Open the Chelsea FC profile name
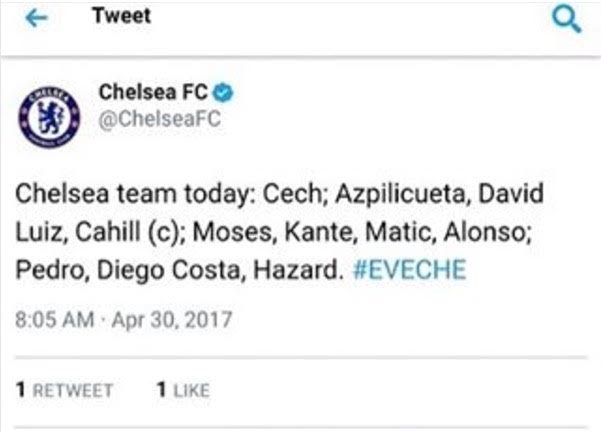The width and height of the screenshot is (601, 432). pyautogui.click(x=153, y=93)
